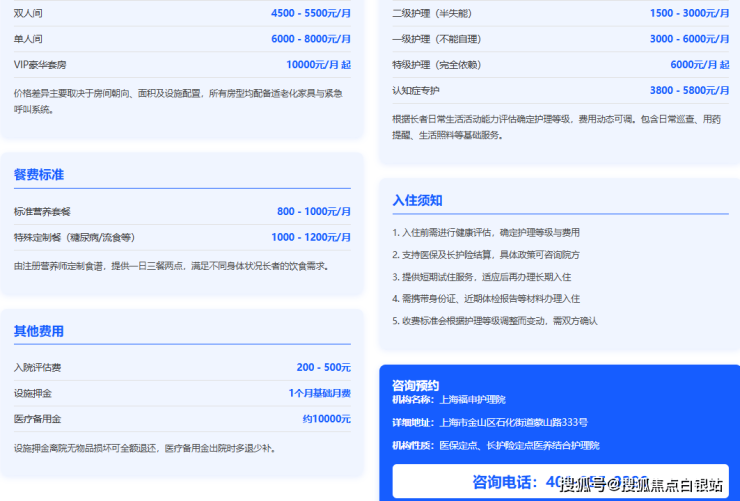
Task: Select the 约10000元 value
Action: [327, 419]
